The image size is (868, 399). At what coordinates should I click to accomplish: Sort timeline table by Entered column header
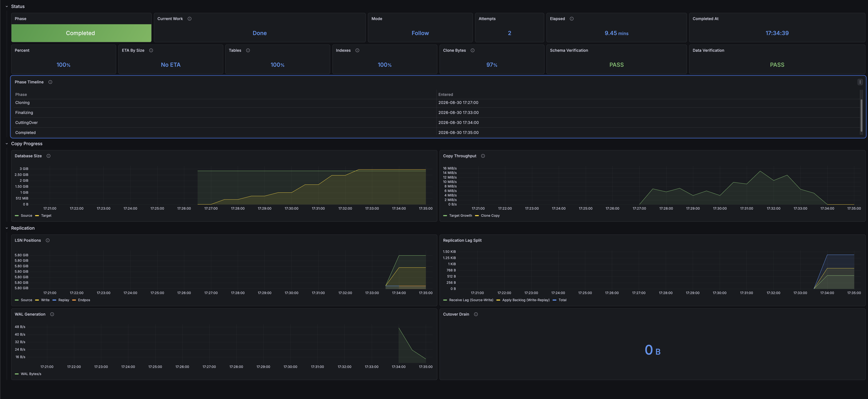[445, 95]
